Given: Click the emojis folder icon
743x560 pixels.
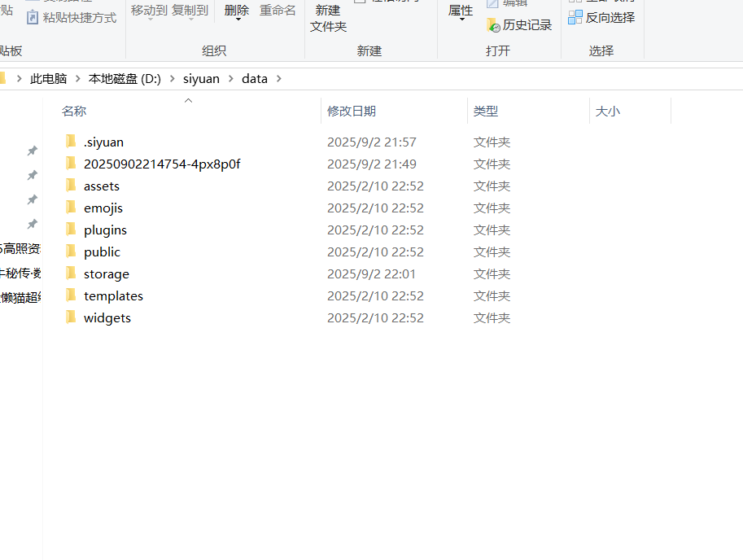Looking at the screenshot, I should point(71,207).
